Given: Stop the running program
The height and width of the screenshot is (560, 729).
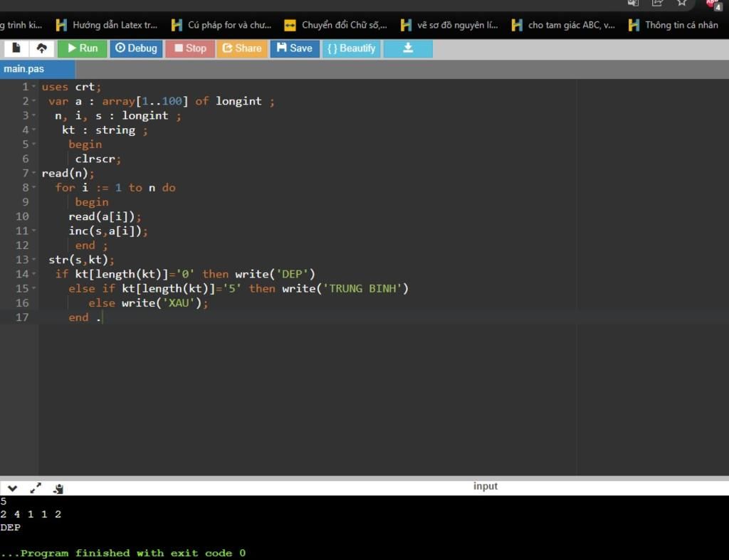Looking at the screenshot, I should (x=190, y=48).
